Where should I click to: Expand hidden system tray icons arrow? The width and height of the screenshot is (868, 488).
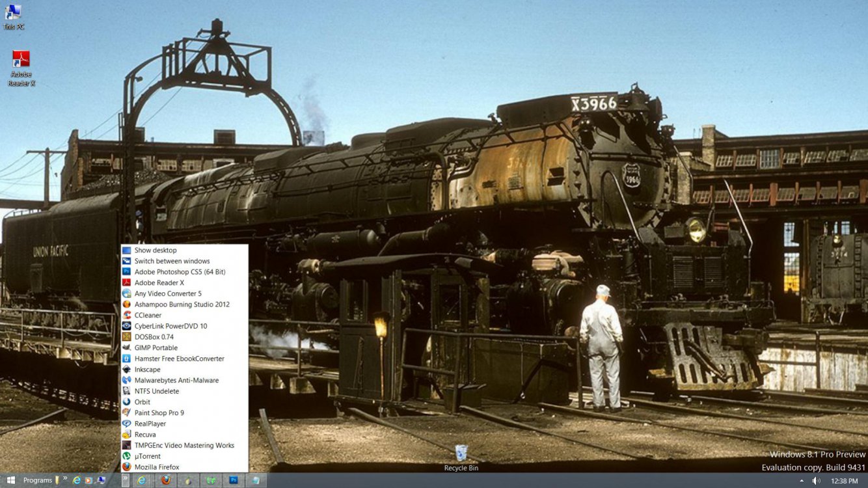(801, 481)
